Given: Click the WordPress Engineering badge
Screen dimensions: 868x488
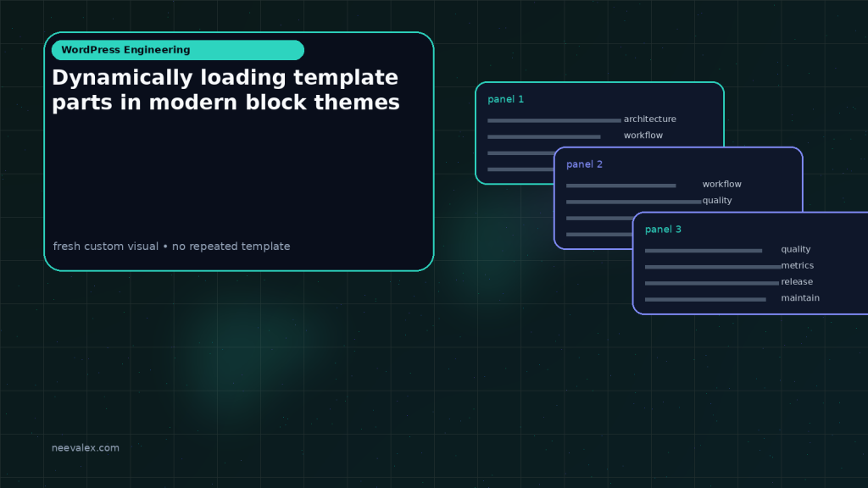Looking at the screenshot, I should pos(178,50).
